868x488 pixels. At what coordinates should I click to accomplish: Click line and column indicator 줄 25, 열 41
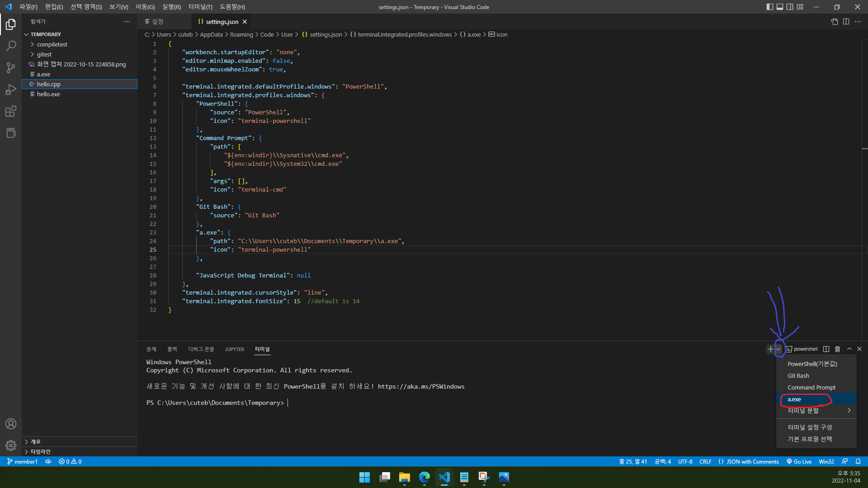coord(633,461)
